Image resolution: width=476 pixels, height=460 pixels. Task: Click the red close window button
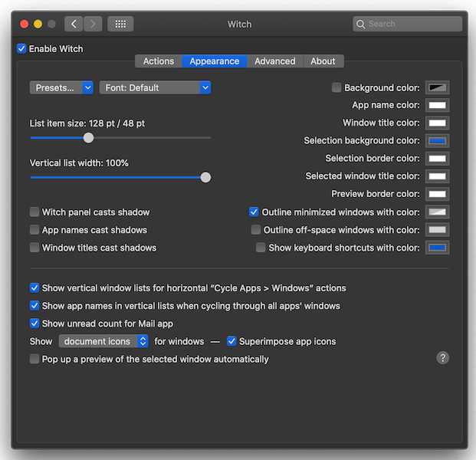pos(25,24)
